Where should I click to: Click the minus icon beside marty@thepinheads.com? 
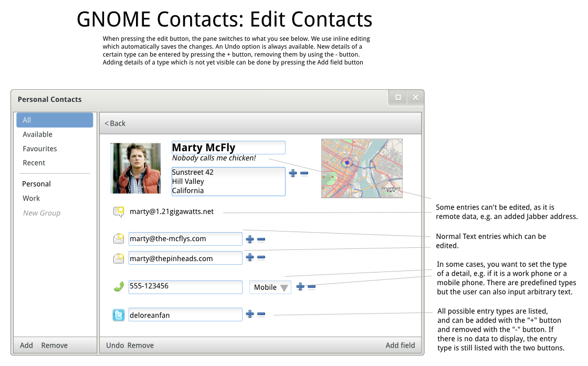[261, 257]
